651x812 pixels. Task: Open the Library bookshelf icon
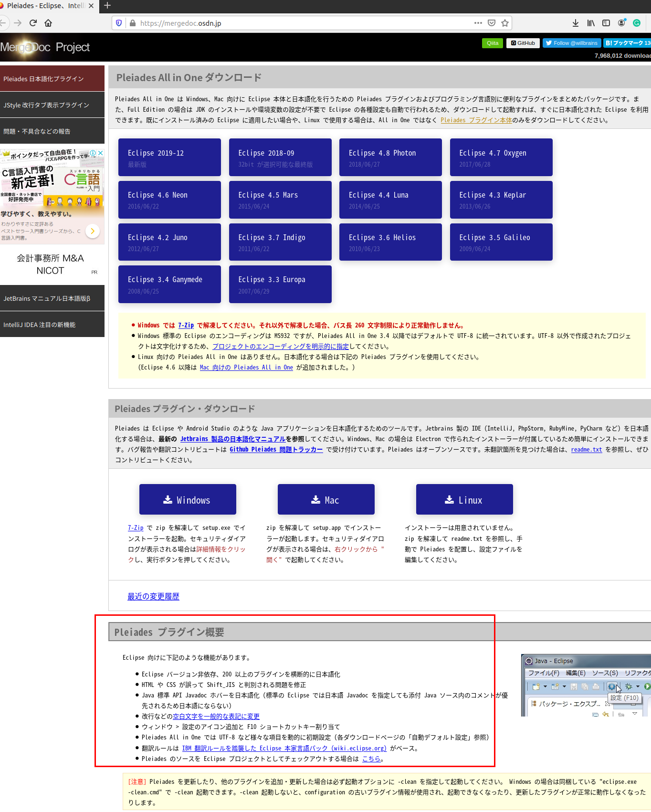(591, 23)
